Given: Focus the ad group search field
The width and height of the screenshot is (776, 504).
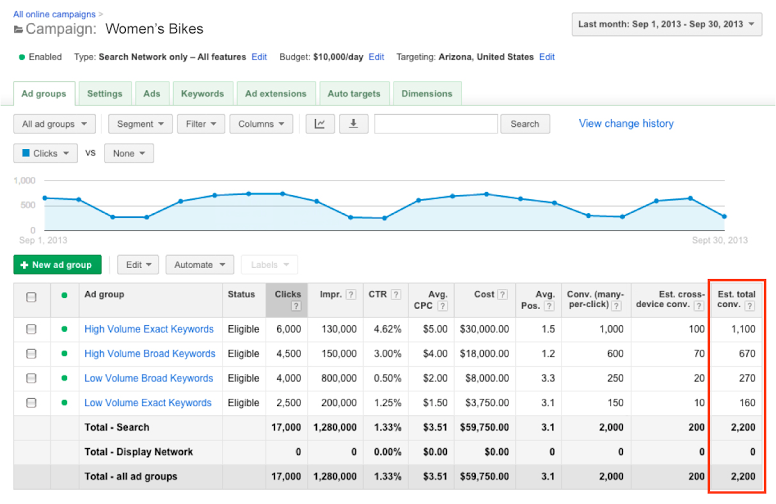Looking at the screenshot, I should point(436,124).
